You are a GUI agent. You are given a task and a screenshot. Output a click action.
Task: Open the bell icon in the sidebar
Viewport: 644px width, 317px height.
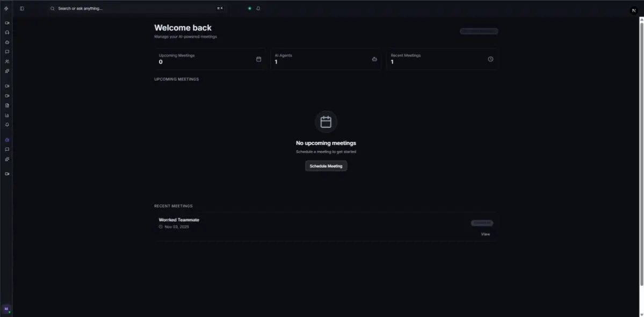tap(6, 124)
